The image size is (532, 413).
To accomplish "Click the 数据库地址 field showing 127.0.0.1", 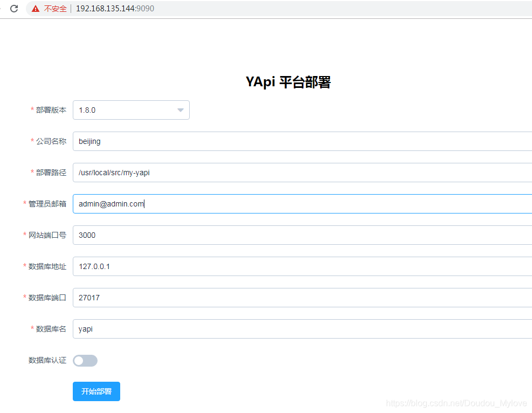I will pos(216,266).
